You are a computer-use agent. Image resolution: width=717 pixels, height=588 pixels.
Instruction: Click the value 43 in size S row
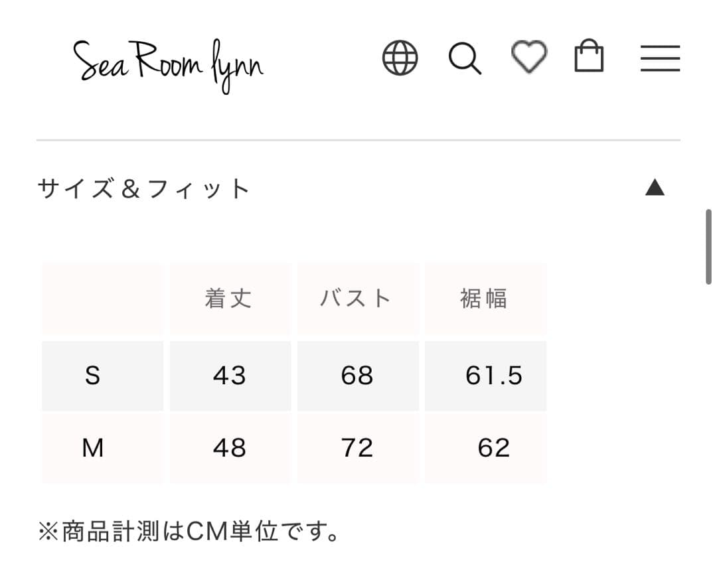coord(229,376)
